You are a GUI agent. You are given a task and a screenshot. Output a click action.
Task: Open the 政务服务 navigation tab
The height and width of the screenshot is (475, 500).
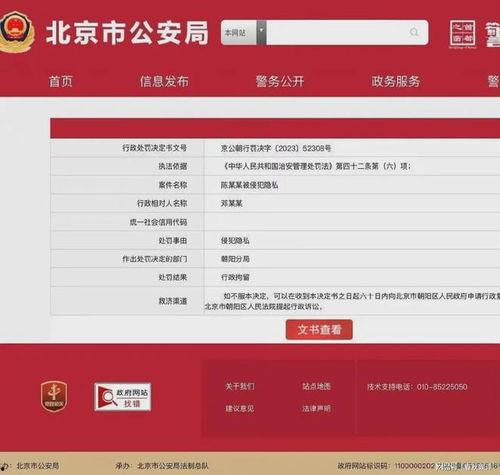click(x=396, y=81)
